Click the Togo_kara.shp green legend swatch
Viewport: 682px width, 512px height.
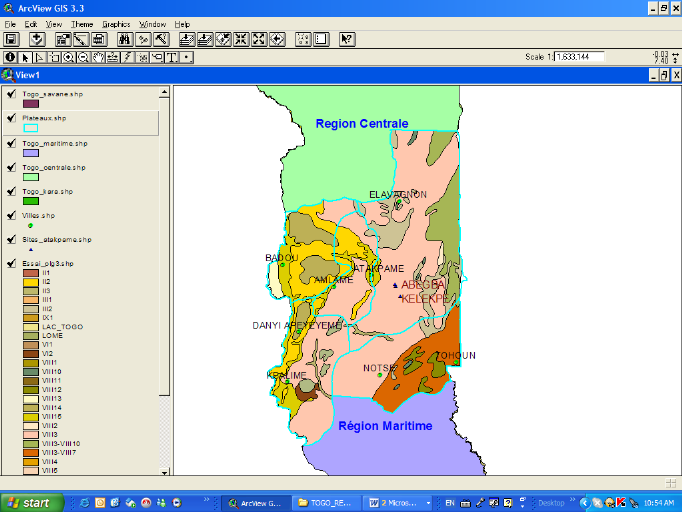pyautogui.click(x=30, y=201)
